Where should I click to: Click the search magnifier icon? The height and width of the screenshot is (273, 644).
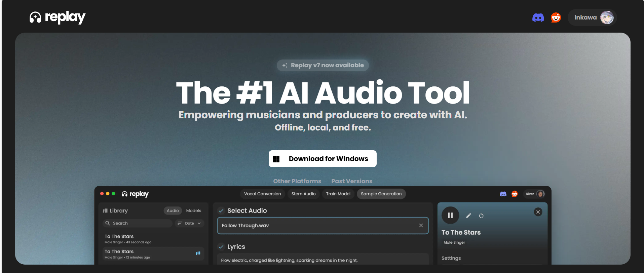pos(108,223)
